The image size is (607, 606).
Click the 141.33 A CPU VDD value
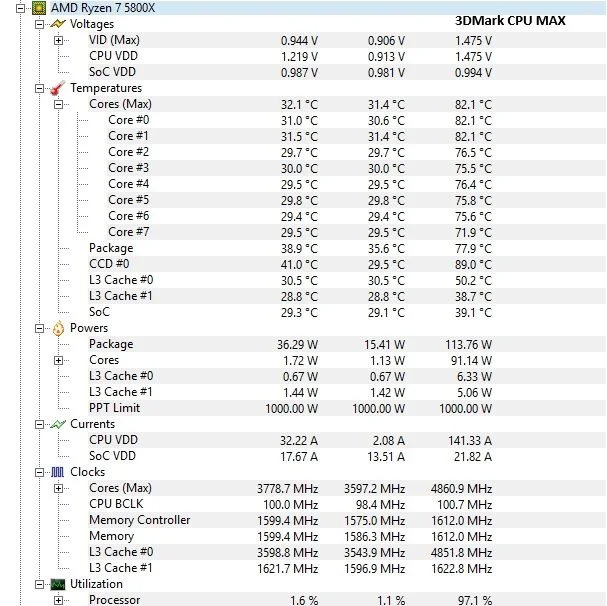pos(470,441)
